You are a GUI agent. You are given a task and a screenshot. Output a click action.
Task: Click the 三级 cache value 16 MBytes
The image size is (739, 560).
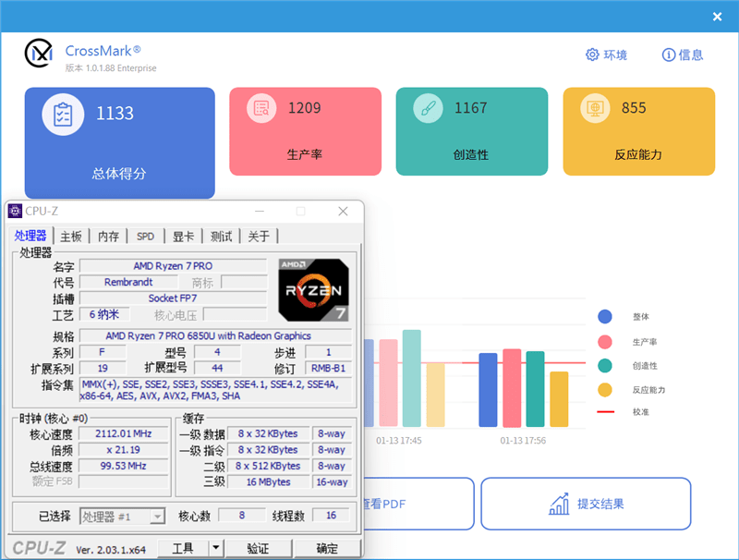[x=268, y=481]
